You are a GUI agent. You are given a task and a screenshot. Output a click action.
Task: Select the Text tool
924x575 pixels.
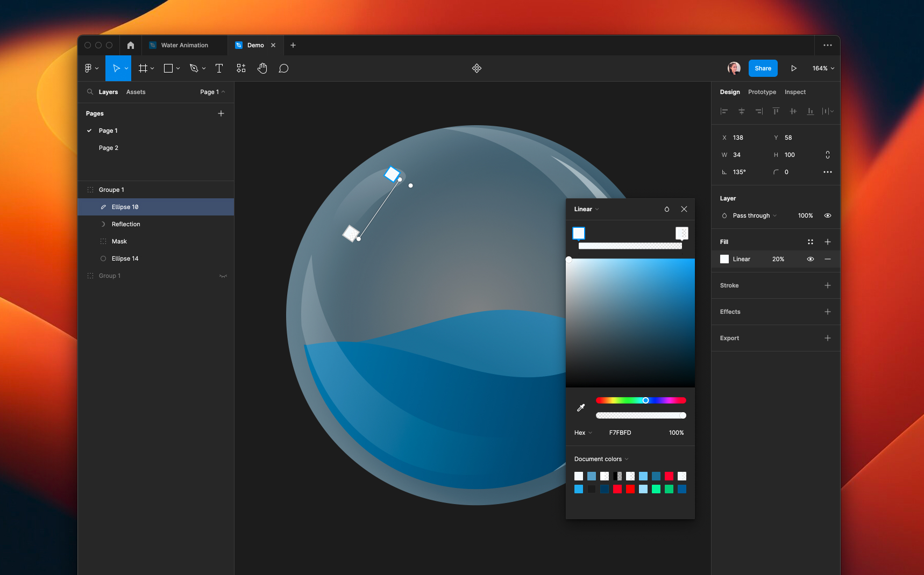coord(219,68)
